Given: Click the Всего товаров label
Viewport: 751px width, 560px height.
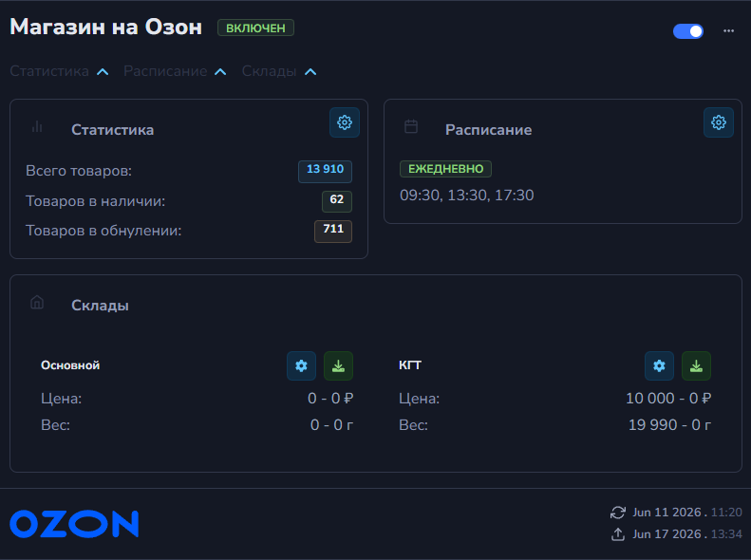Looking at the screenshot, I should click(x=79, y=171).
